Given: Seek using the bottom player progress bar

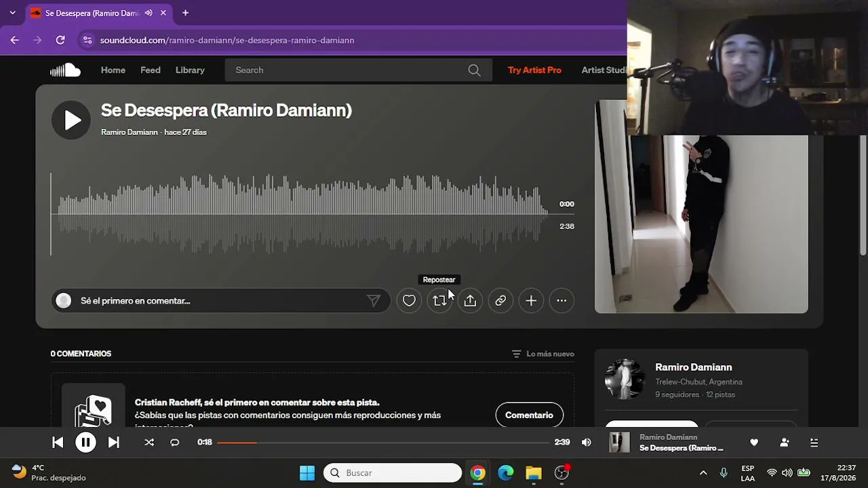Looking at the screenshot, I should [x=383, y=443].
